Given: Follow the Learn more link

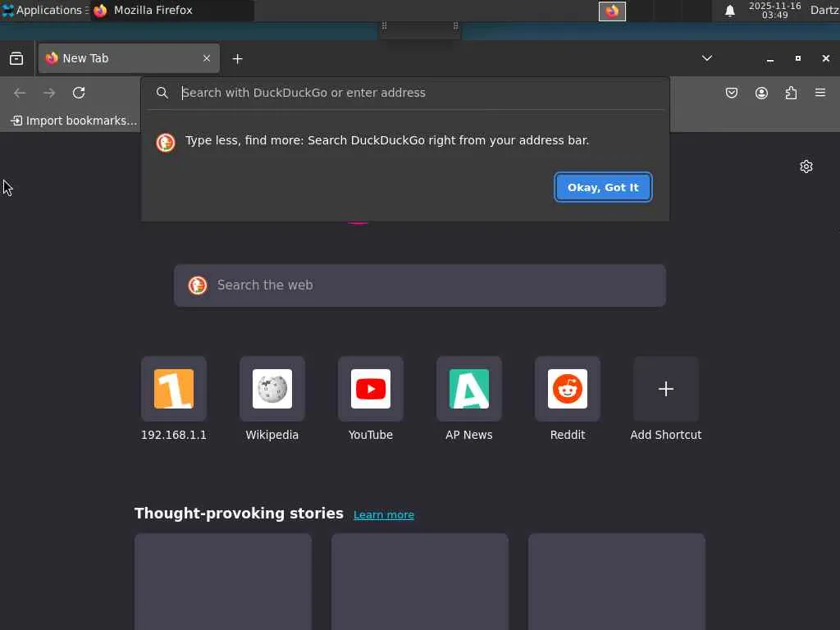Looking at the screenshot, I should [x=384, y=515].
